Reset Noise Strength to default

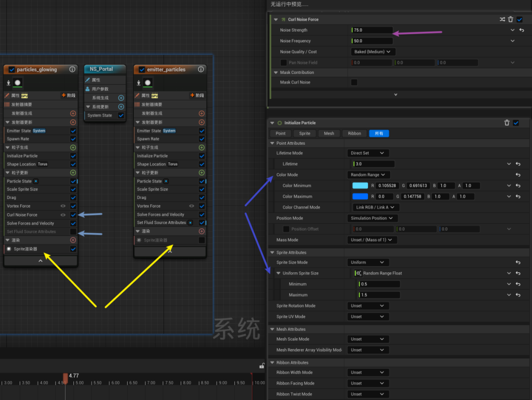click(522, 30)
